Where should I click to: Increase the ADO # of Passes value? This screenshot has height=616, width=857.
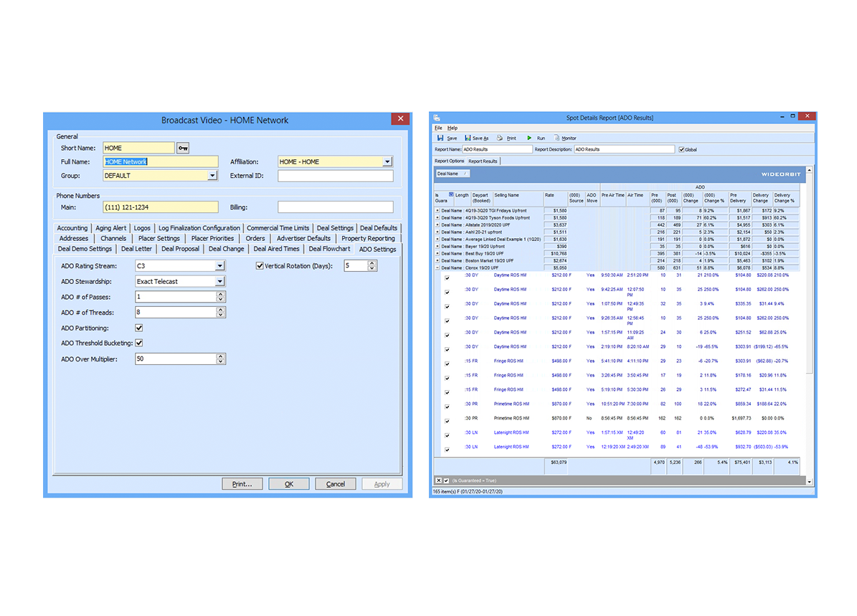pos(221,294)
